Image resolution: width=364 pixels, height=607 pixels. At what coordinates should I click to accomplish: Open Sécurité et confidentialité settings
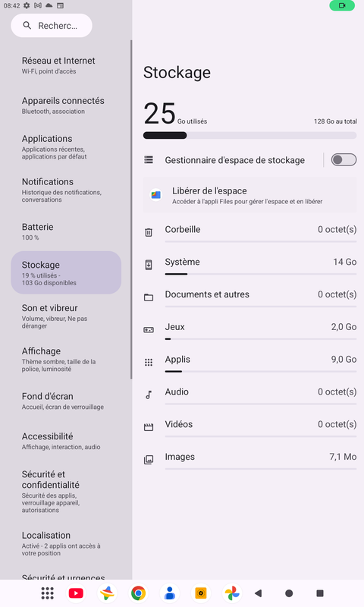tap(66, 492)
